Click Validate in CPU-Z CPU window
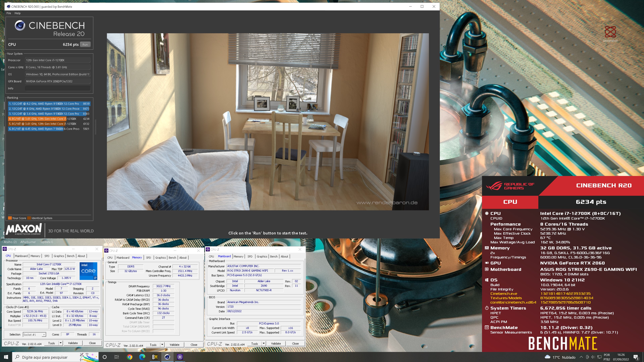644x362 pixels. 73,343
